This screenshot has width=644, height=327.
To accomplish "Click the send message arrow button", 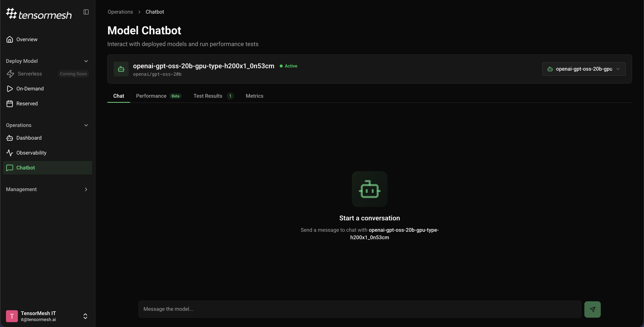I will click(593, 309).
